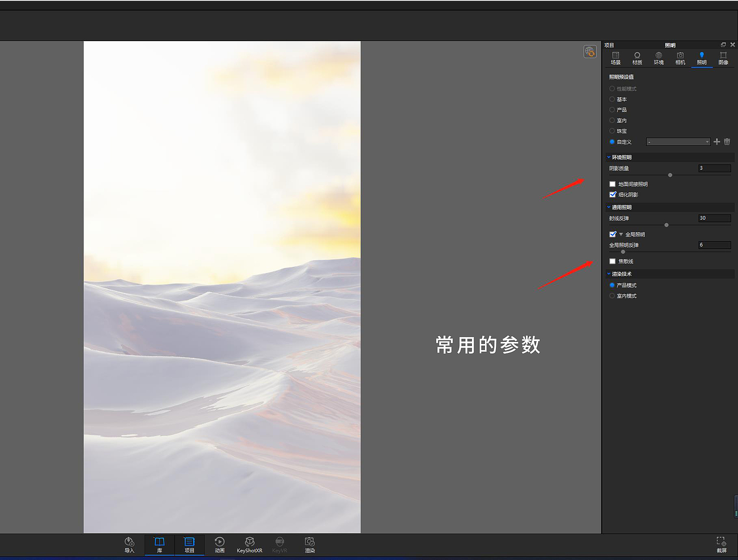Select the 性能模式 preset radio
The image size is (738, 560).
click(612, 89)
